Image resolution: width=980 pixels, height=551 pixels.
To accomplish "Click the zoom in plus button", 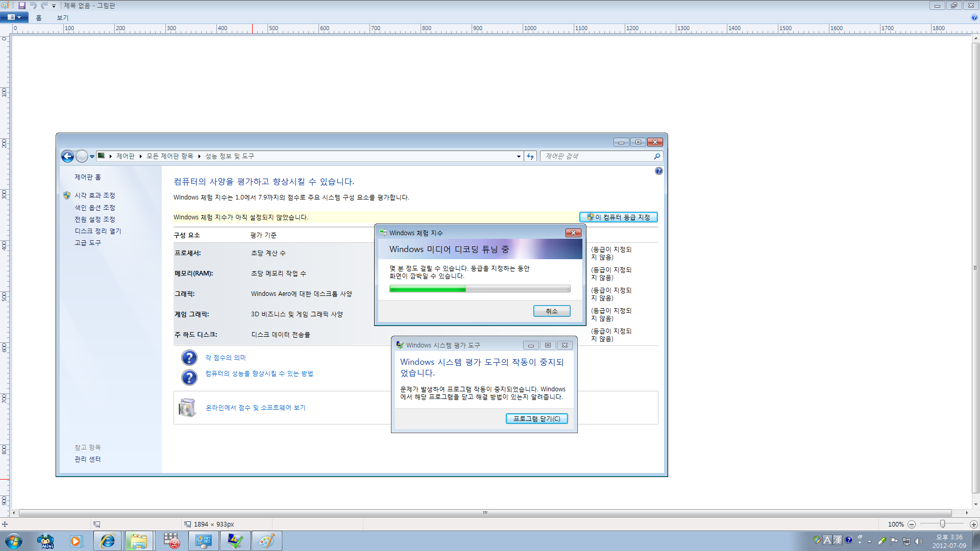I will (974, 524).
